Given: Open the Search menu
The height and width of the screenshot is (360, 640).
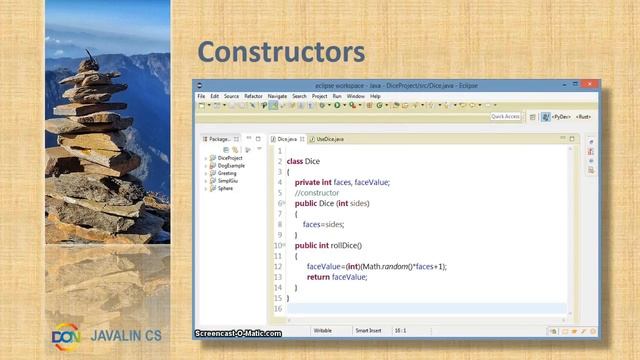Looking at the screenshot, I should pyautogui.click(x=299, y=96).
